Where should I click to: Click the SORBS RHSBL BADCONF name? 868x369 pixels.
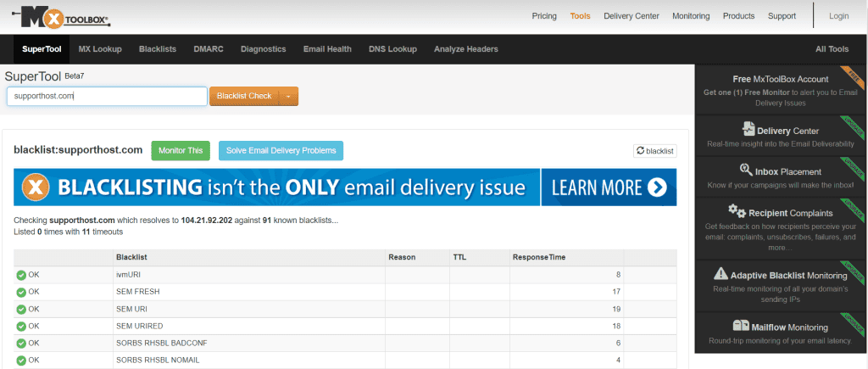[161, 344]
